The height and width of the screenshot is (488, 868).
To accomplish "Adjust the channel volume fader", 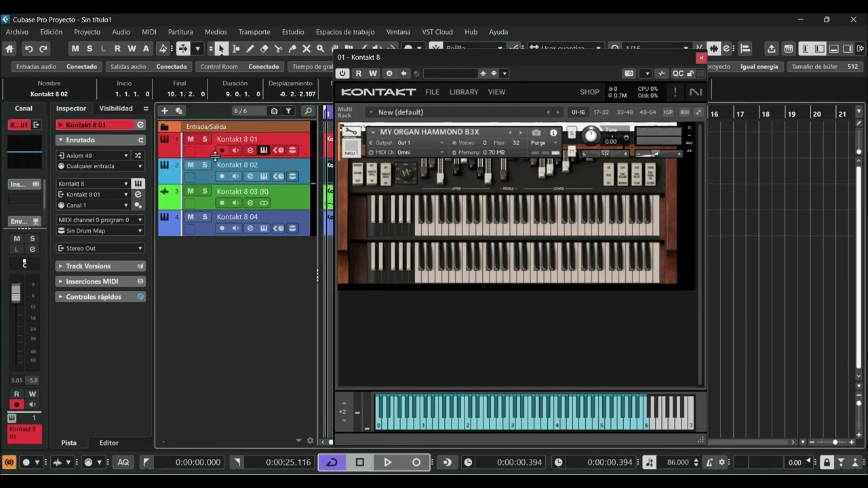I will point(16,293).
